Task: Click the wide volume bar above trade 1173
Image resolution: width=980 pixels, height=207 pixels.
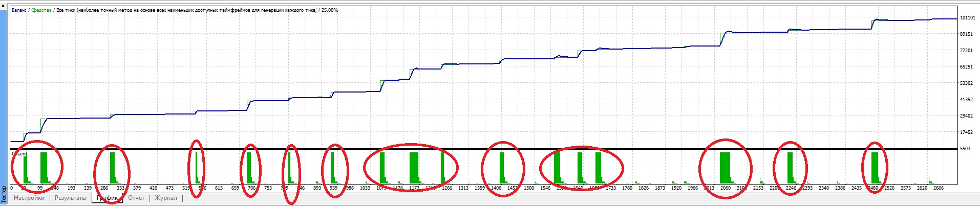Action: click(414, 168)
